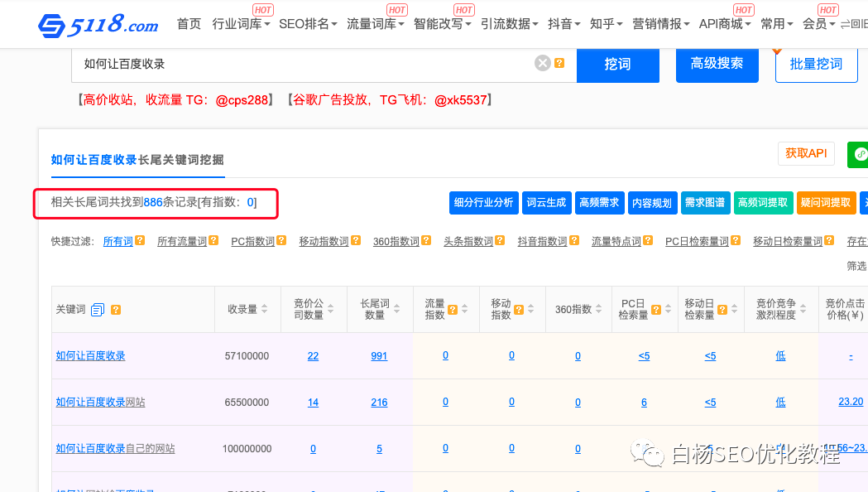The height and width of the screenshot is (492, 868).
Task: Expand the 营销情报 menu
Action: pos(661,24)
